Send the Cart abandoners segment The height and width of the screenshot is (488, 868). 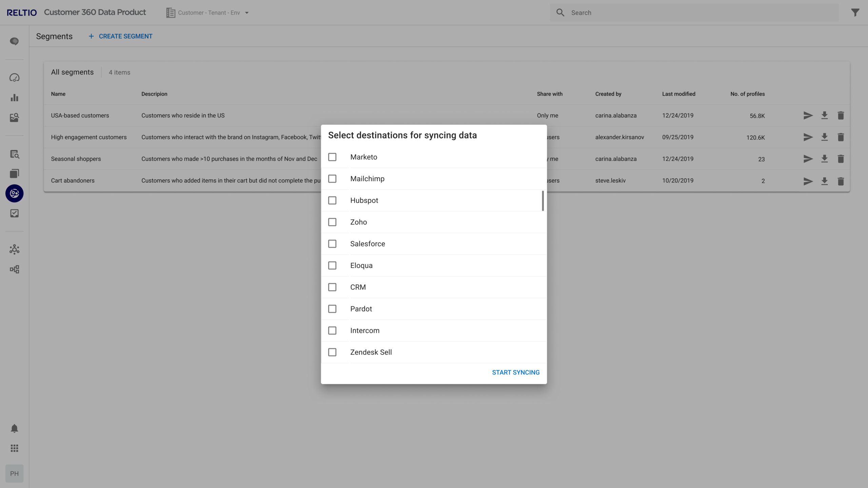pyautogui.click(x=808, y=181)
